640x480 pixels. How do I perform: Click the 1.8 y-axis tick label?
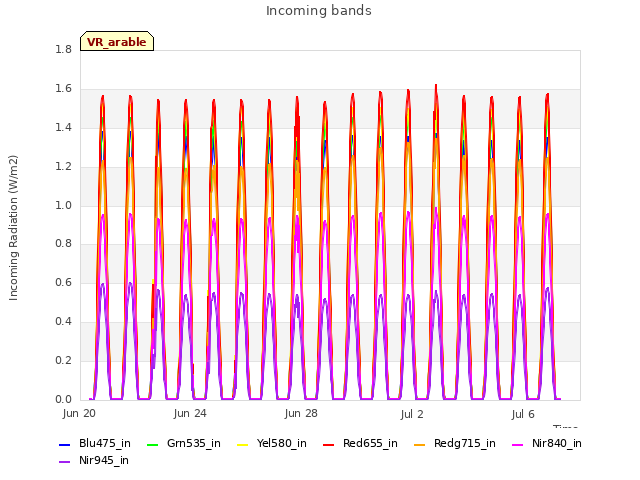click(x=63, y=49)
